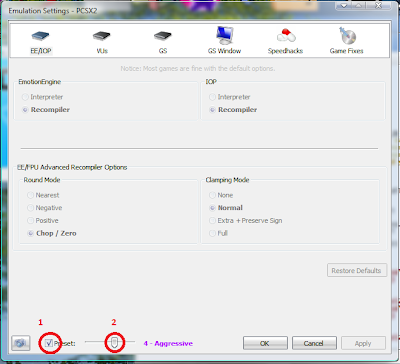Click the Cancel button

tap(314, 343)
